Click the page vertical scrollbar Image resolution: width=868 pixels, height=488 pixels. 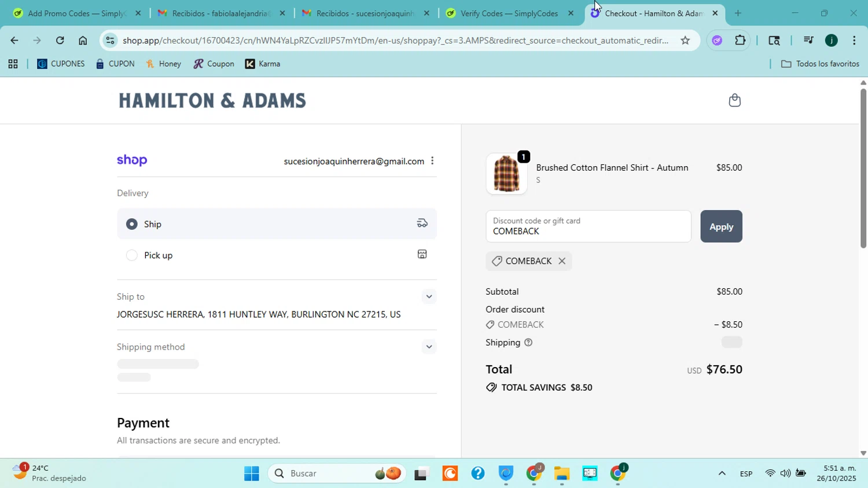point(863,168)
